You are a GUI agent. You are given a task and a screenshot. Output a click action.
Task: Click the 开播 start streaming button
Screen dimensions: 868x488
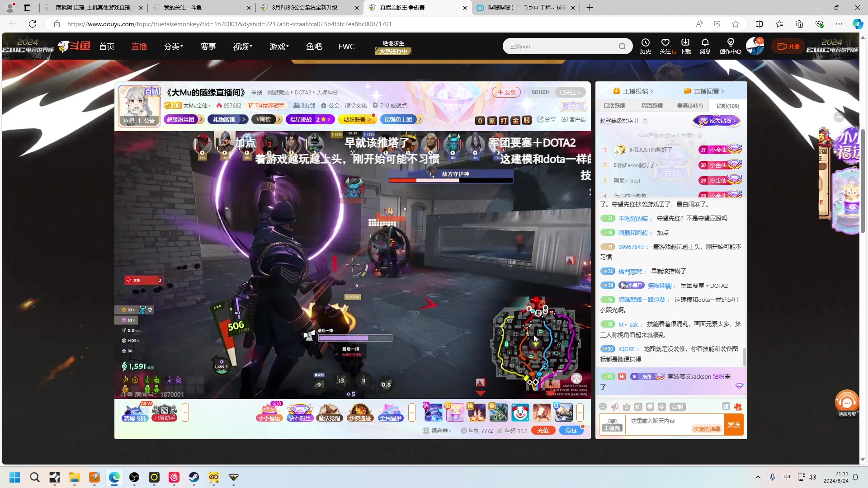[x=788, y=46]
